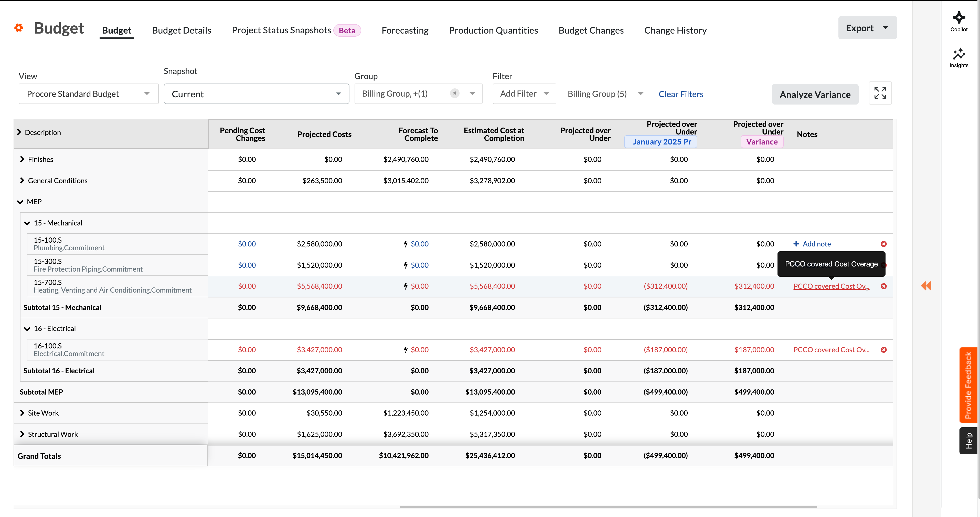Collapse the right panel with the orange double-arrow
980x517 pixels.
926,286
